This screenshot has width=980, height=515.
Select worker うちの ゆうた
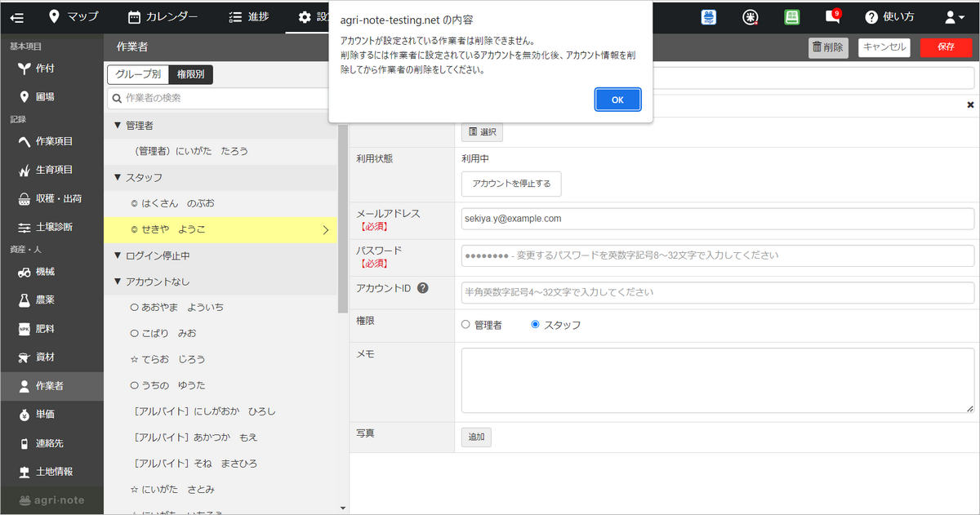(220, 385)
